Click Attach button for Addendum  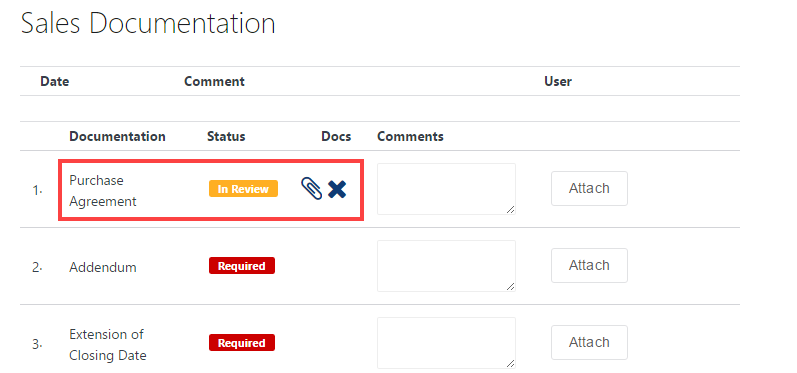pyautogui.click(x=589, y=265)
